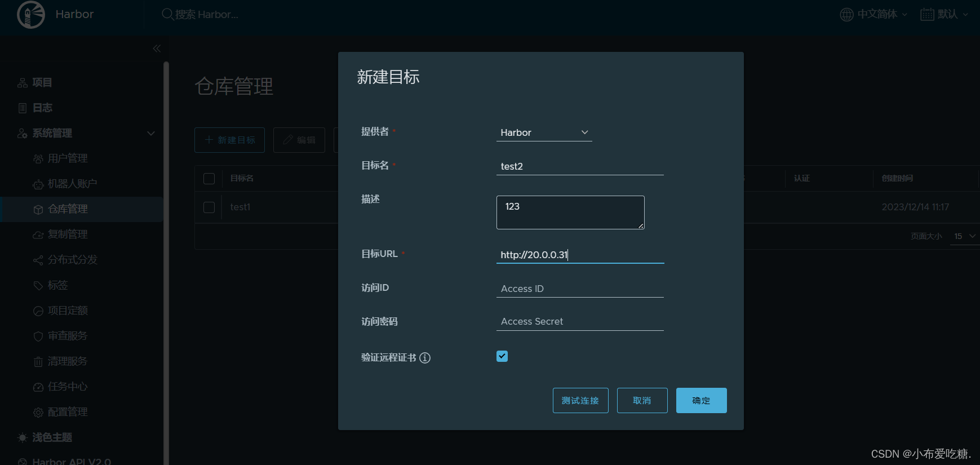Click the 2023/12/14 11:17 cell
This screenshot has height=465, width=980.
[x=915, y=207]
